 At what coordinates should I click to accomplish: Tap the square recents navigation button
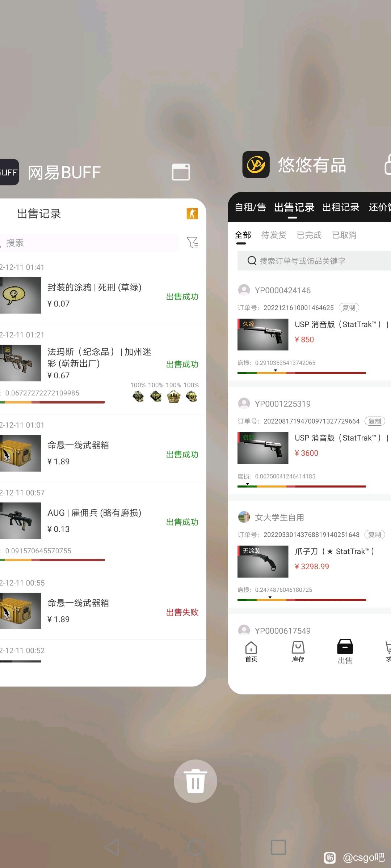coord(278,847)
